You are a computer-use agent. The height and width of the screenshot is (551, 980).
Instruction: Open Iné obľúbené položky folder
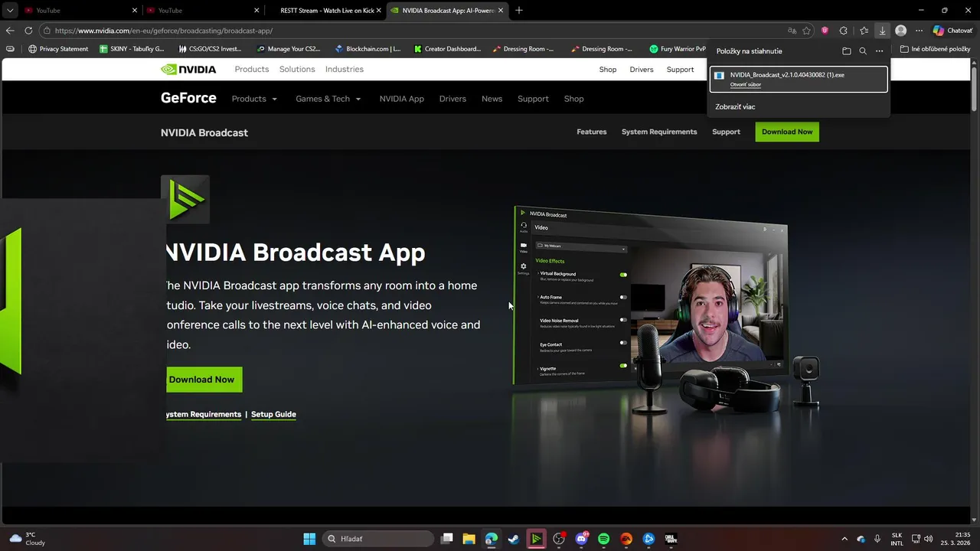coord(935,49)
